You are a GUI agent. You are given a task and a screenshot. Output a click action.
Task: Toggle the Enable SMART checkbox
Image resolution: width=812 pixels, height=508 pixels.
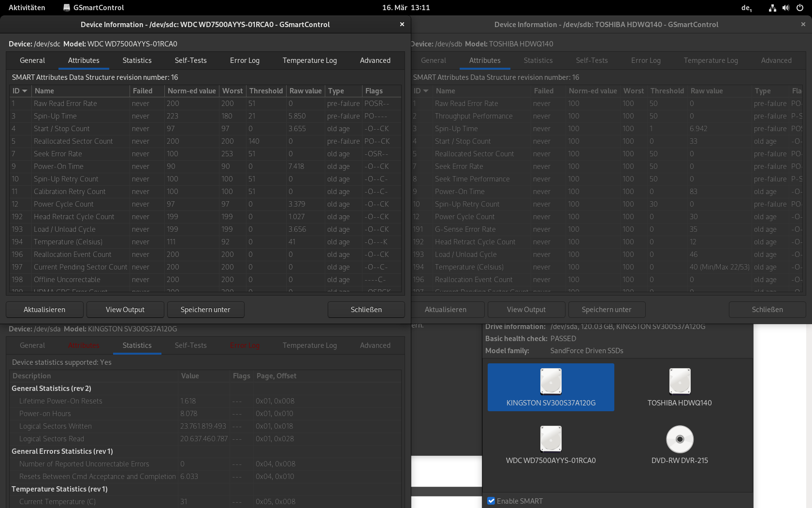click(x=491, y=501)
